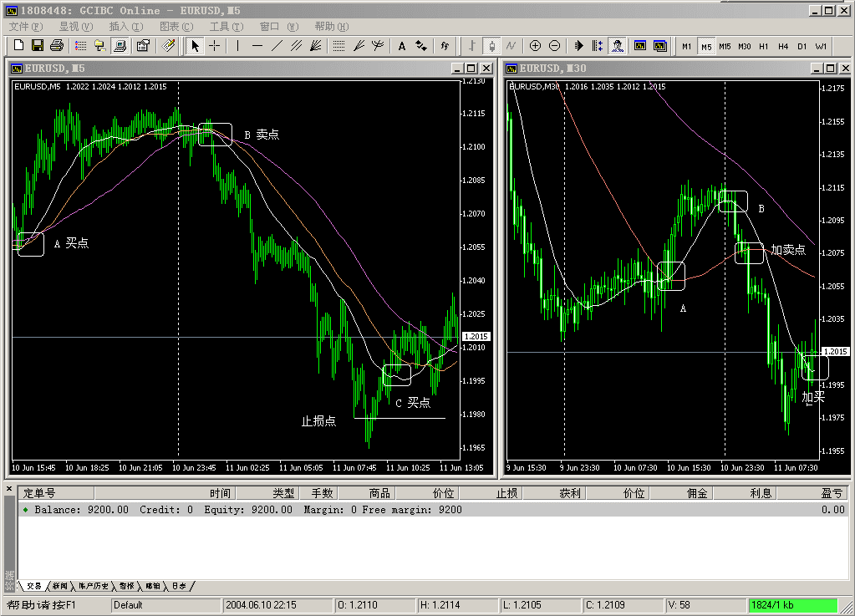
Task: Select the equidistant channel parallel lines tool
Action: click(296, 46)
